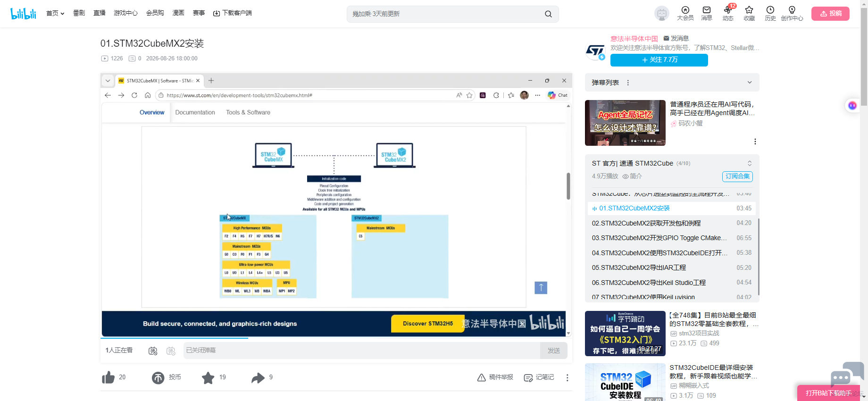The width and height of the screenshot is (868, 401).
Task: Click the pink 投稿 upload button
Action: tap(830, 14)
